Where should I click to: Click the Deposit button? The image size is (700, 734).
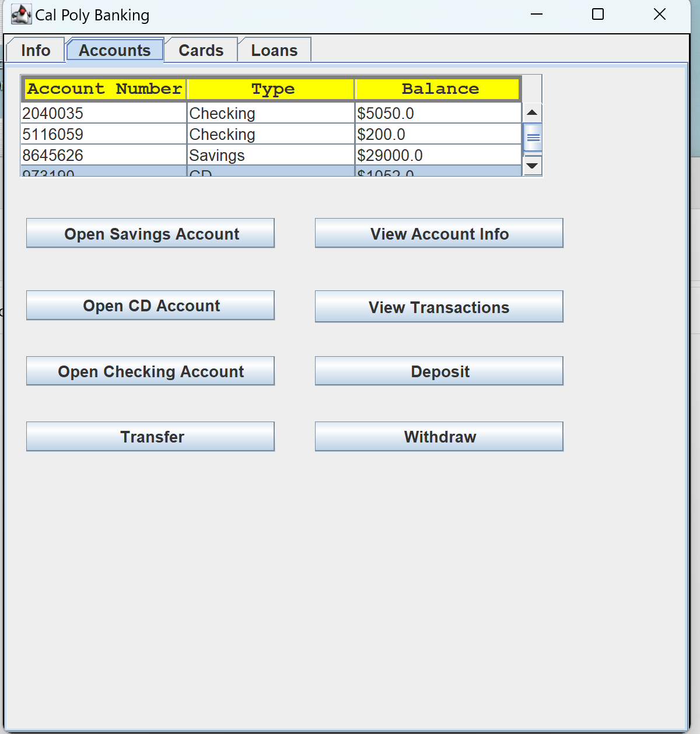coord(439,371)
